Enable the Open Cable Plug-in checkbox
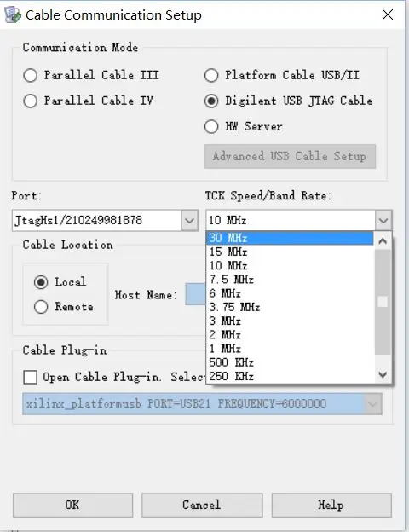 [x=30, y=377]
